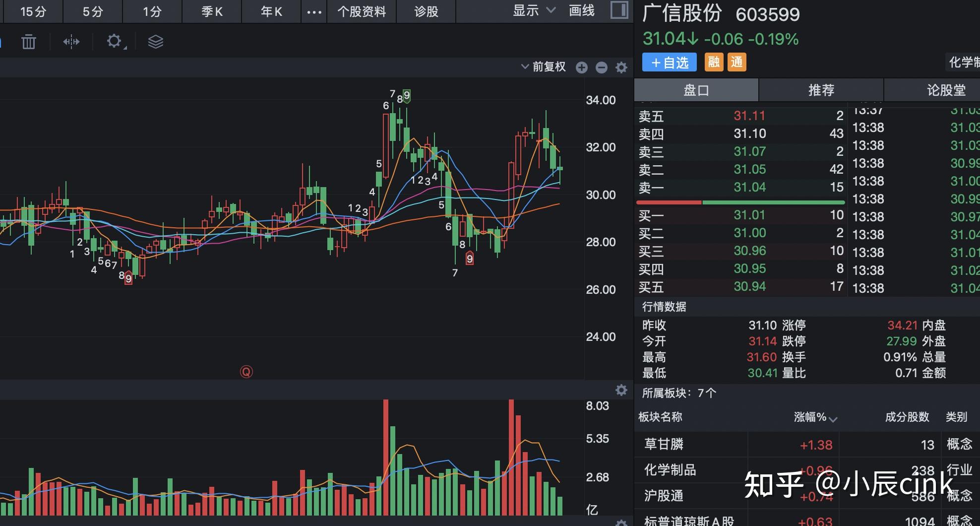The height and width of the screenshot is (526, 980).
Task: Open main chart settings gear
Action: (621, 67)
